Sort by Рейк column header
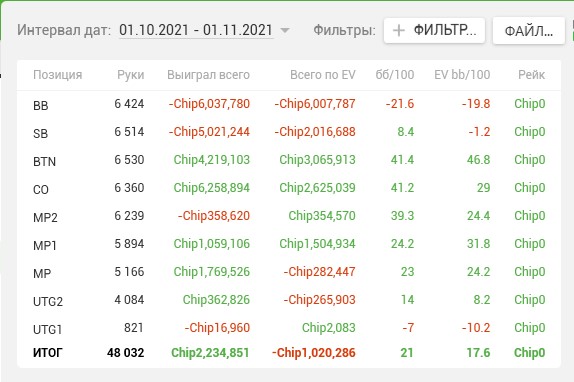 [x=532, y=75]
